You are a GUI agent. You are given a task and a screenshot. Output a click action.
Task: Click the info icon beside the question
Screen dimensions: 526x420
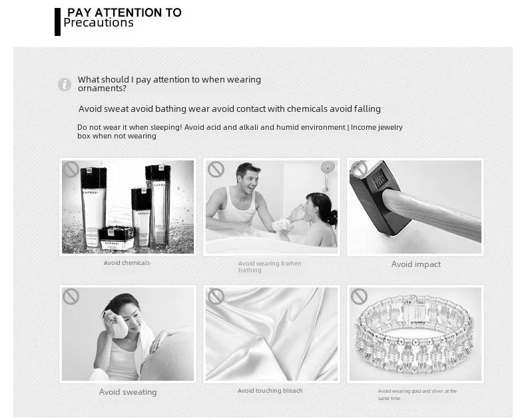pyautogui.click(x=64, y=85)
